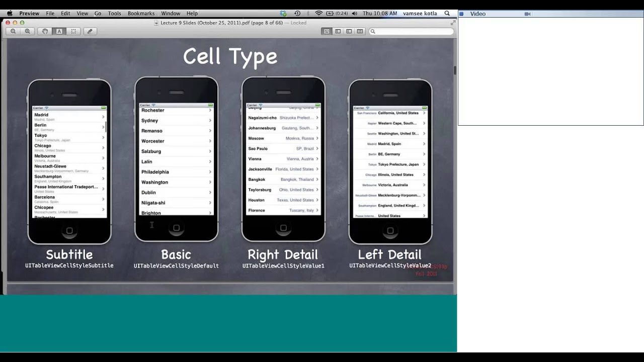The width and height of the screenshot is (644, 362).
Task: Select the rectangular Select tool
Action: pyautogui.click(x=73, y=31)
